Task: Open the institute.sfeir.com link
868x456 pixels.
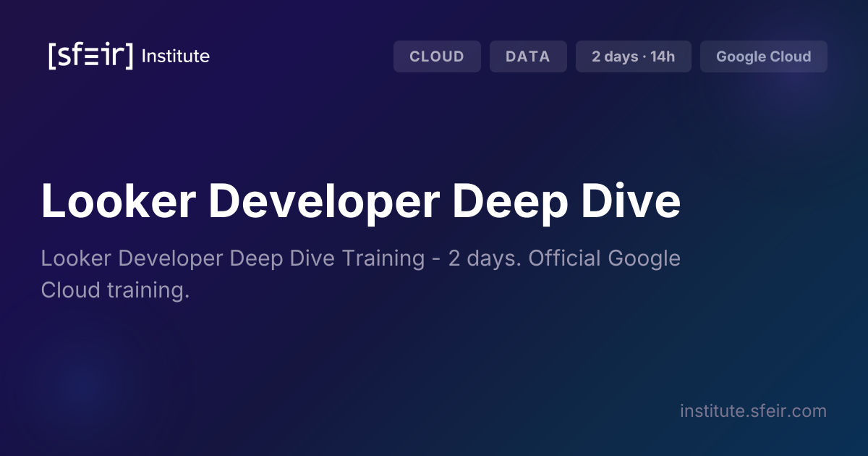Action: click(x=753, y=411)
